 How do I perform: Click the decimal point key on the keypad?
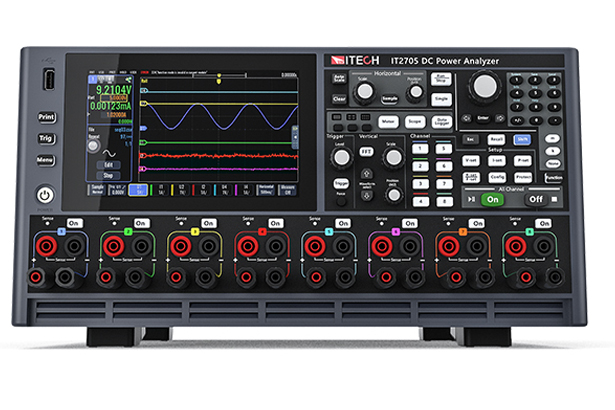(554, 120)
